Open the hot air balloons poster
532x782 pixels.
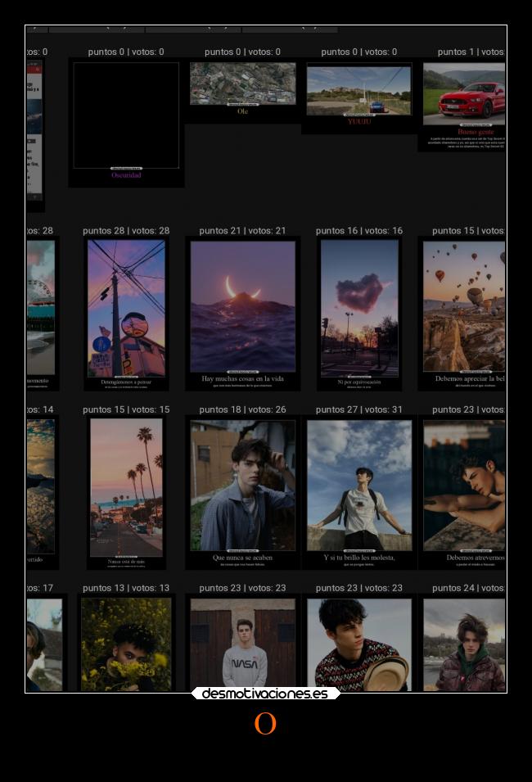coord(464,306)
